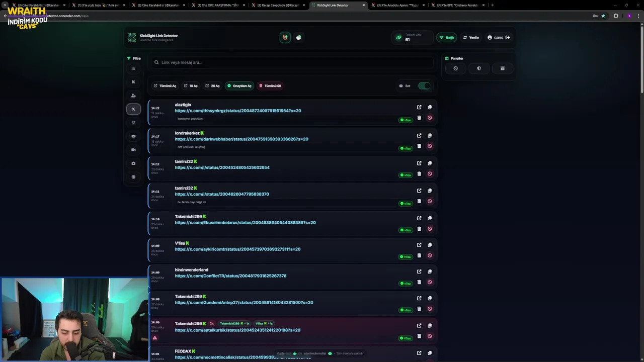Switch to X'te BPT Cristiano Ronaldo tab
This screenshot has width=644, height=362.
coord(458,5)
